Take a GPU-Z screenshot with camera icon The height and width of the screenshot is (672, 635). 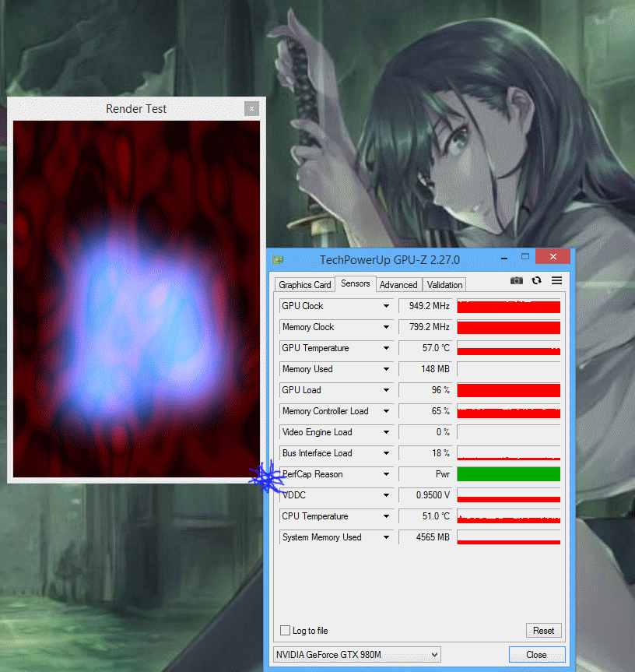[517, 281]
